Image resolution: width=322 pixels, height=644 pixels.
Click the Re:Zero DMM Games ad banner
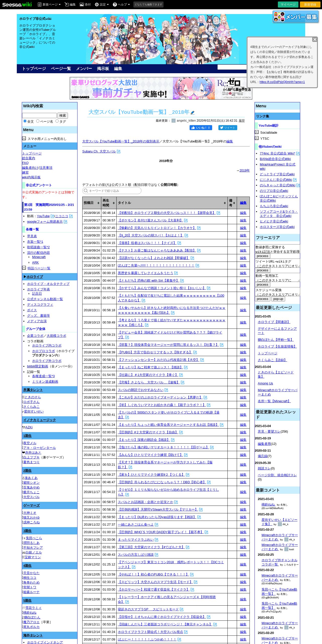coord(161,88)
